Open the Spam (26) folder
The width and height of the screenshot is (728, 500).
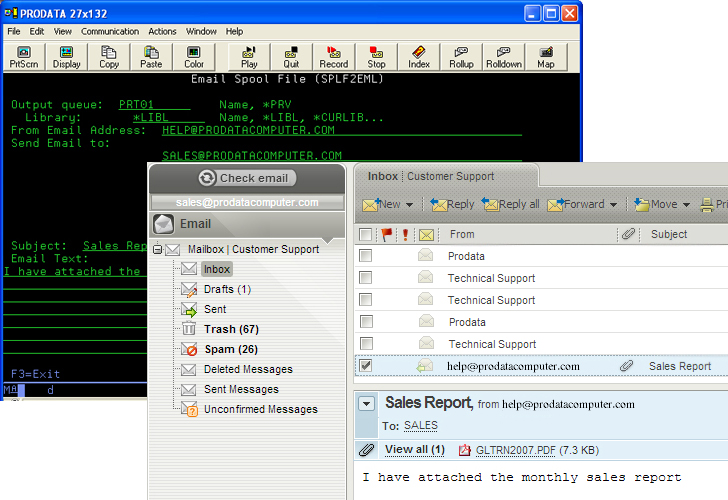[x=231, y=349]
